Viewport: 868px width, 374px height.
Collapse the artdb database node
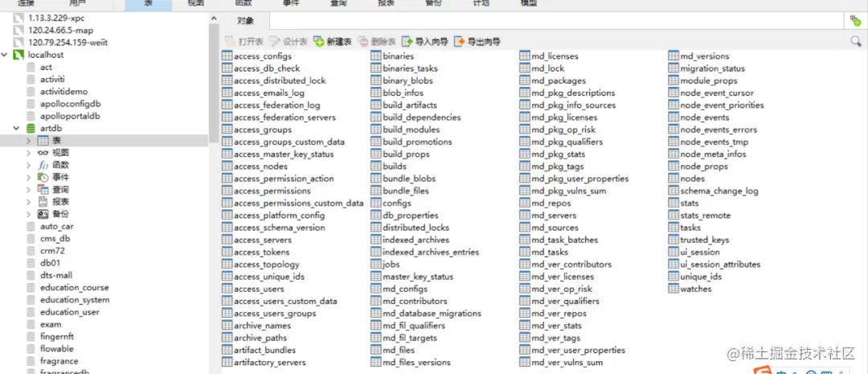[17, 129]
